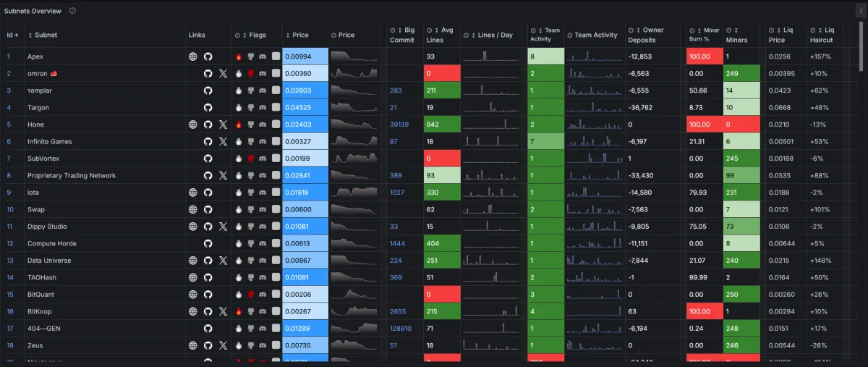This screenshot has width=868, height=367.
Task: Click the gray square flag in Swap row
Action: (276, 209)
